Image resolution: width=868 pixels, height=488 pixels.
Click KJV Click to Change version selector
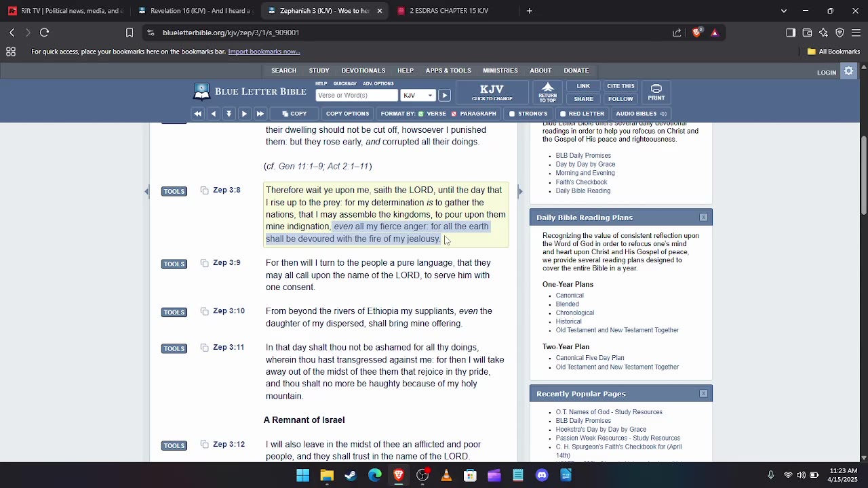pyautogui.click(x=492, y=92)
